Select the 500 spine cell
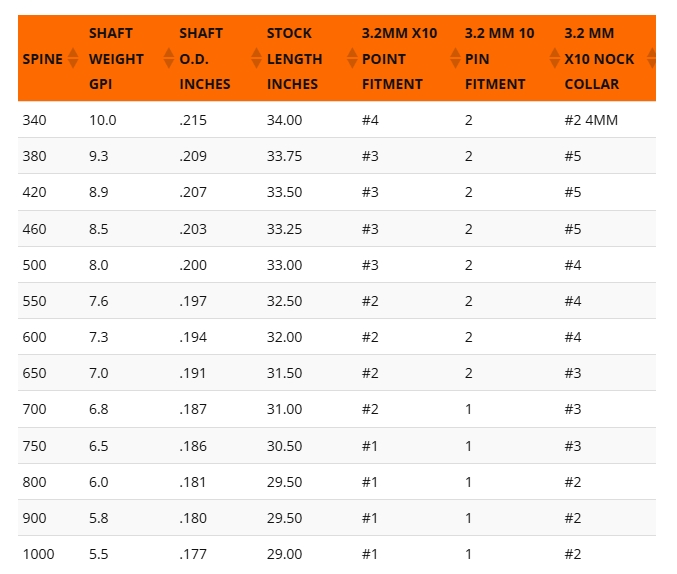 pos(34,265)
